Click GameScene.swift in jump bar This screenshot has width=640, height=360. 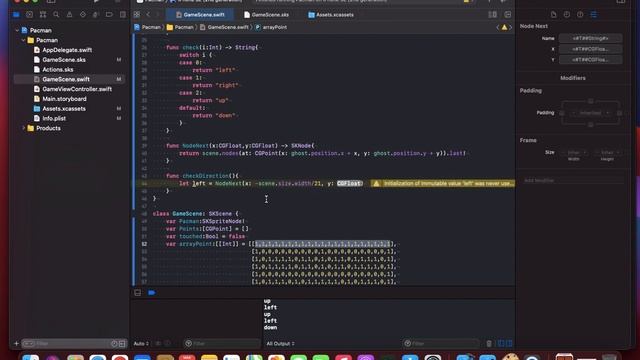tap(224, 27)
